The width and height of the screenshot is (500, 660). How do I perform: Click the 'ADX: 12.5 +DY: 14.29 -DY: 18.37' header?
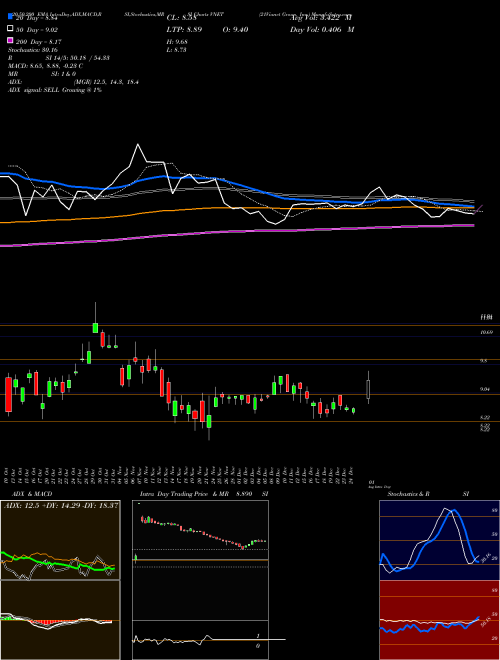61,505
